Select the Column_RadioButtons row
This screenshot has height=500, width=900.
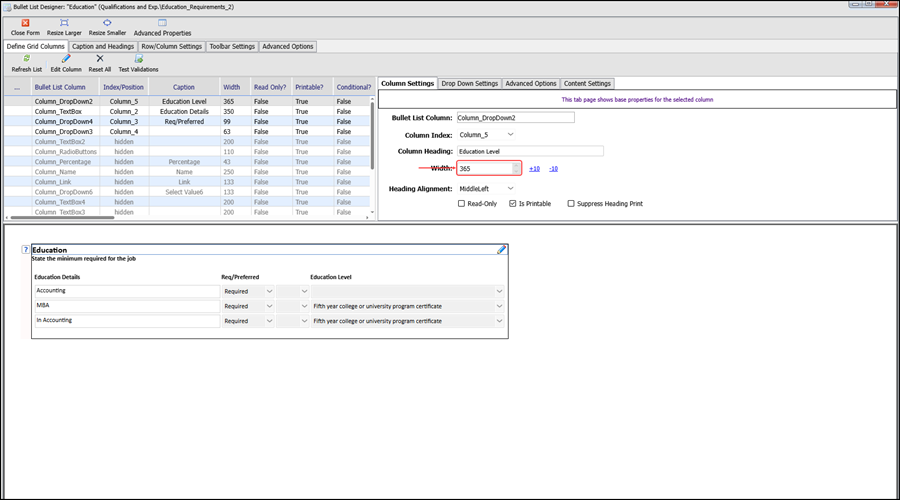[x=187, y=152]
